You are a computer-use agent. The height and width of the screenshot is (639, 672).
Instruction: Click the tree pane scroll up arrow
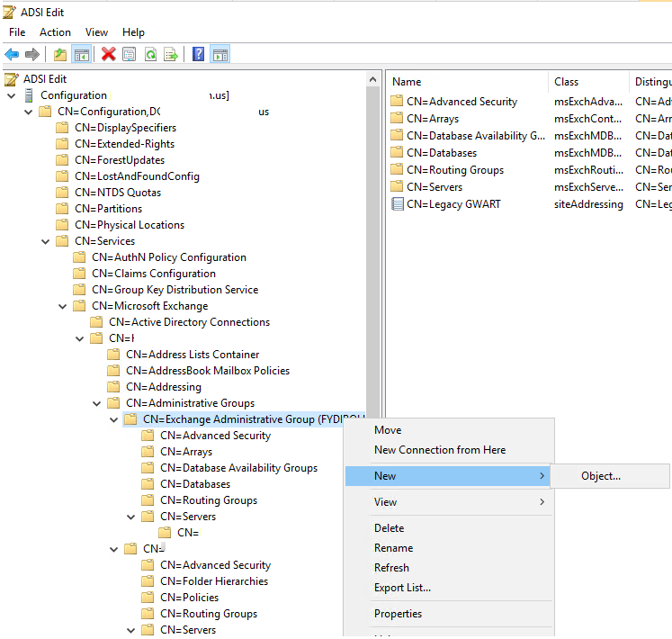click(x=372, y=79)
